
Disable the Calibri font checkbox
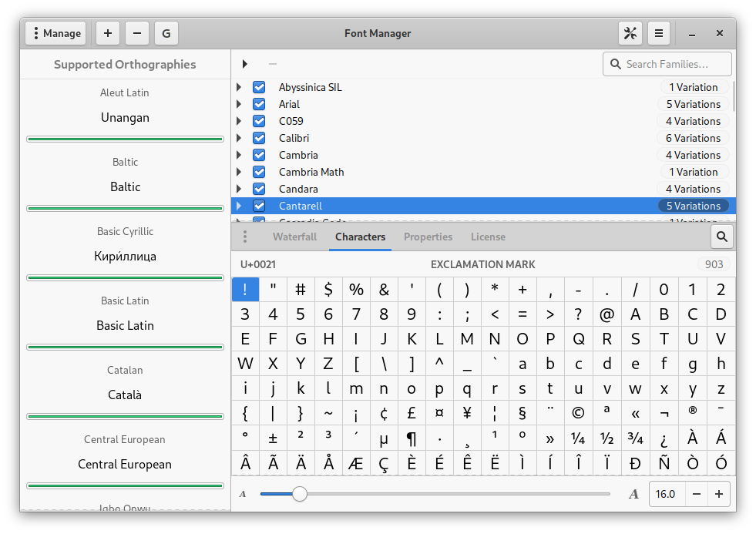click(259, 138)
